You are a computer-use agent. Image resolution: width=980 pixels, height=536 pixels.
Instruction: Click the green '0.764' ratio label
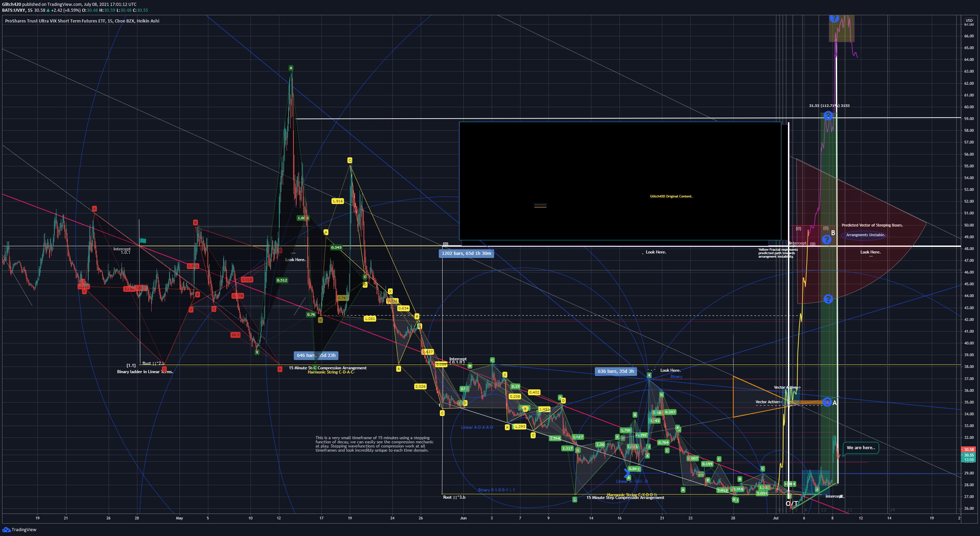click(663, 443)
